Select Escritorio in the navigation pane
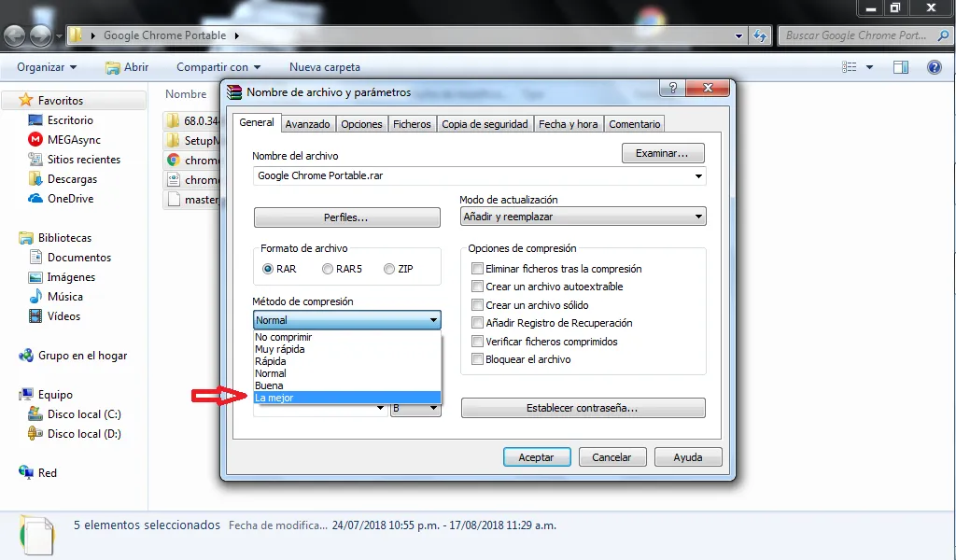Screen dimensions: 956x560 (x=70, y=120)
